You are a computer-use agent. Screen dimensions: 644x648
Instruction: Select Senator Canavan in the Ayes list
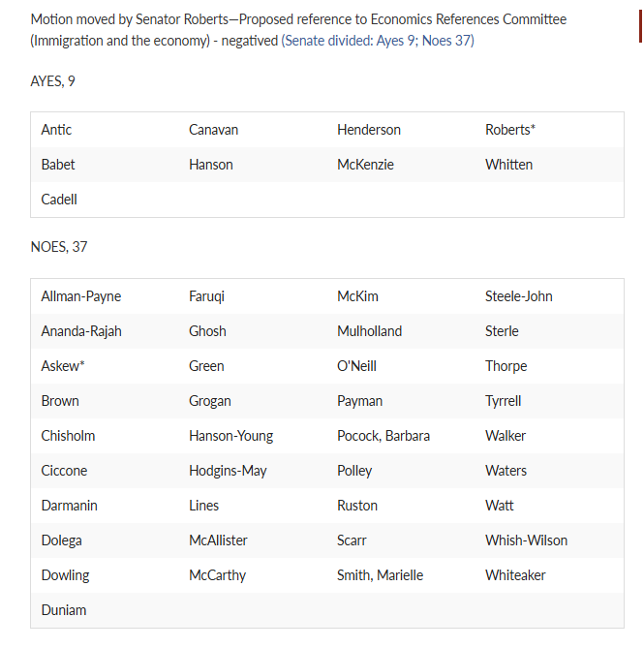[213, 130]
